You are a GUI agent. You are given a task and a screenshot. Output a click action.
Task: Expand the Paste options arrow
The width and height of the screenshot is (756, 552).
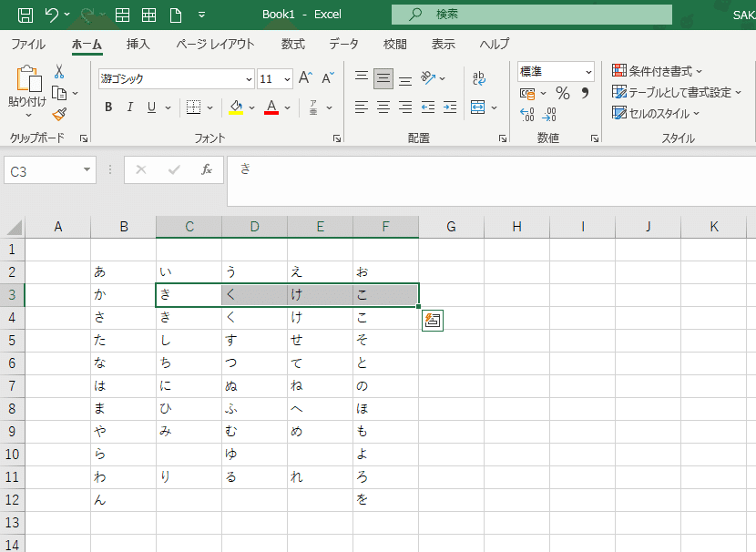pyautogui.click(x=28, y=115)
